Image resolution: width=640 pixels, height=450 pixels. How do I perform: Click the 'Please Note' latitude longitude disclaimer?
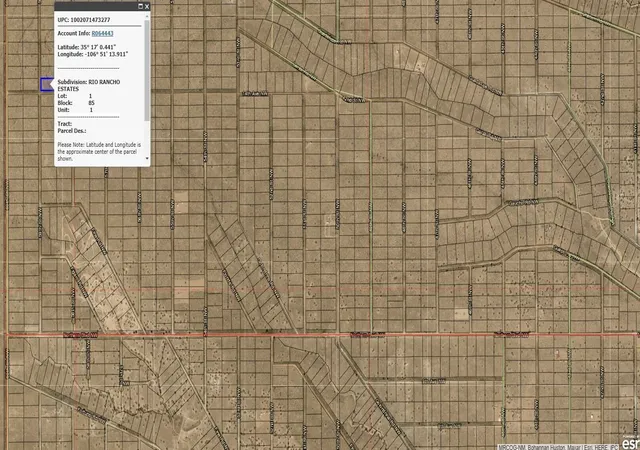(x=99, y=151)
